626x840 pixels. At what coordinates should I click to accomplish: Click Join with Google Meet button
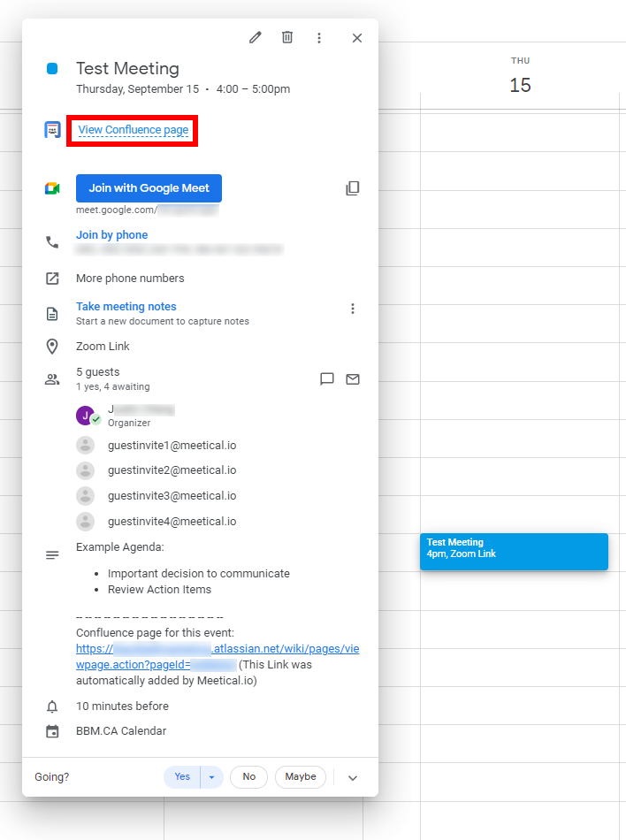point(149,188)
